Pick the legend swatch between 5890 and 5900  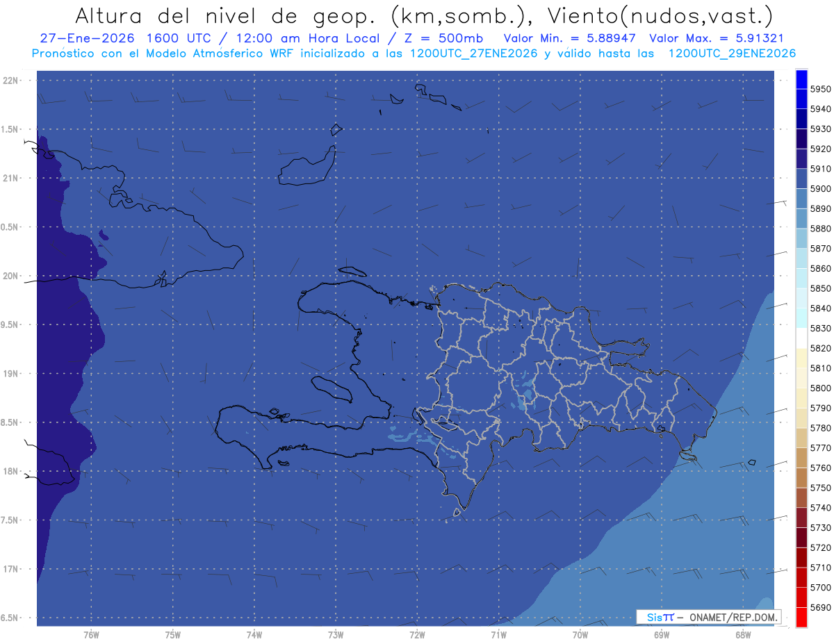801,199
